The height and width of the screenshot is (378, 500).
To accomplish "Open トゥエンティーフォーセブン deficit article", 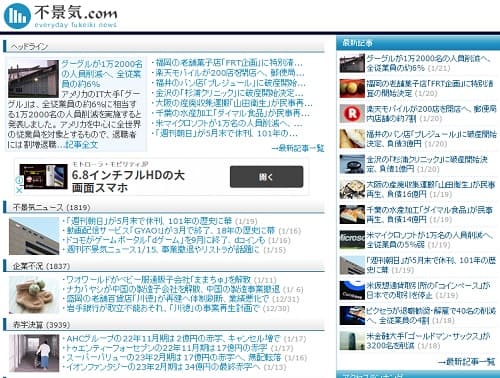I will tap(167, 348).
